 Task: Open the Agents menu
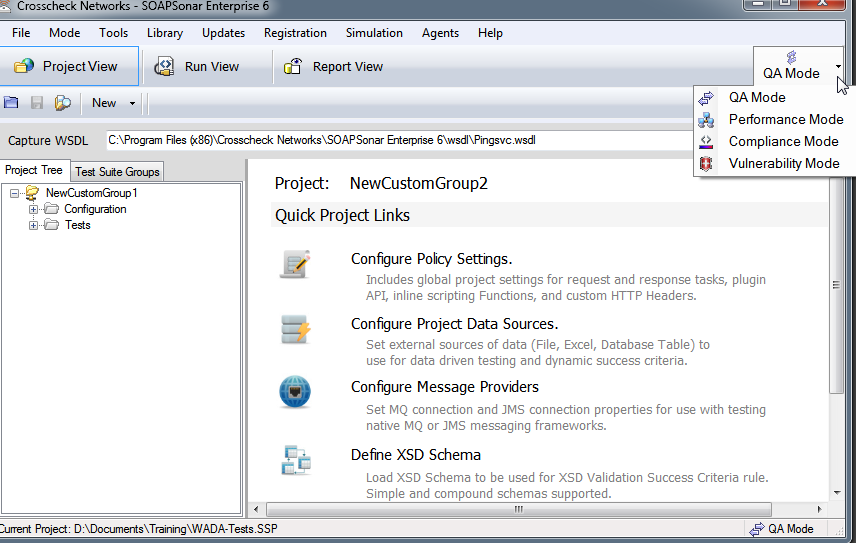point(440,33)
